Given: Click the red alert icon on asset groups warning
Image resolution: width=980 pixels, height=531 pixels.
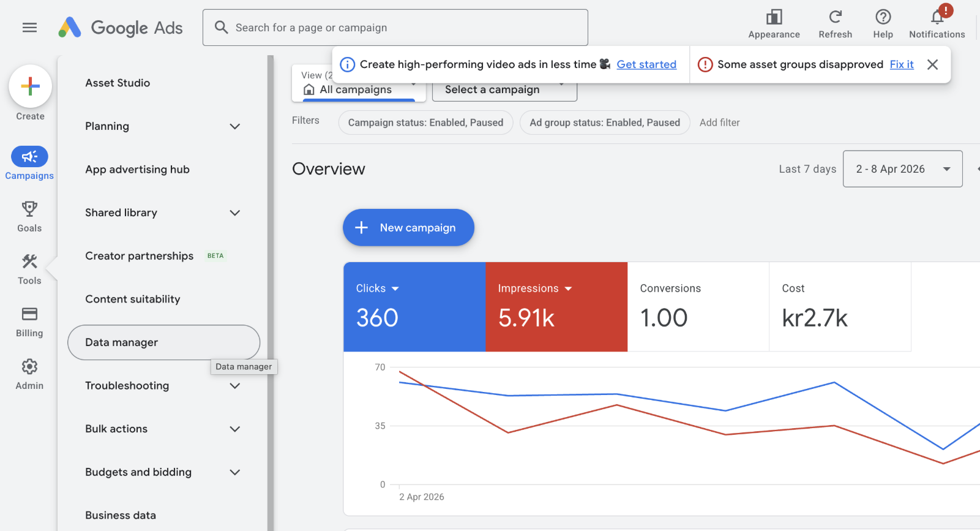Looking at the screenshot, I should tap(705, 64).
